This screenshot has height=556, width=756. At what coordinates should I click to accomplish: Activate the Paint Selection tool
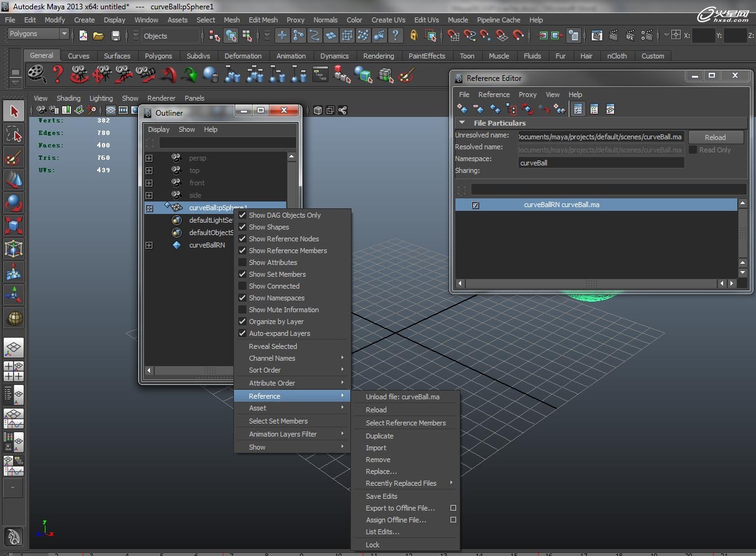point(14,157)
